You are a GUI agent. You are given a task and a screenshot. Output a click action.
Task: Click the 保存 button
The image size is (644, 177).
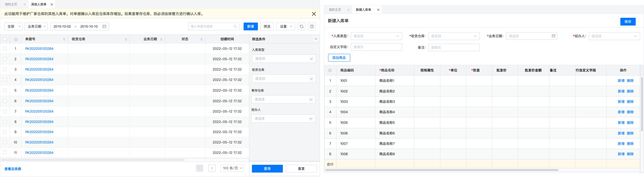[628, 22]
